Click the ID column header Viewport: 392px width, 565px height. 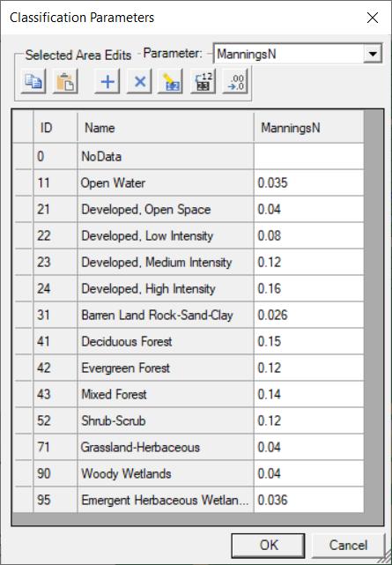55,127
